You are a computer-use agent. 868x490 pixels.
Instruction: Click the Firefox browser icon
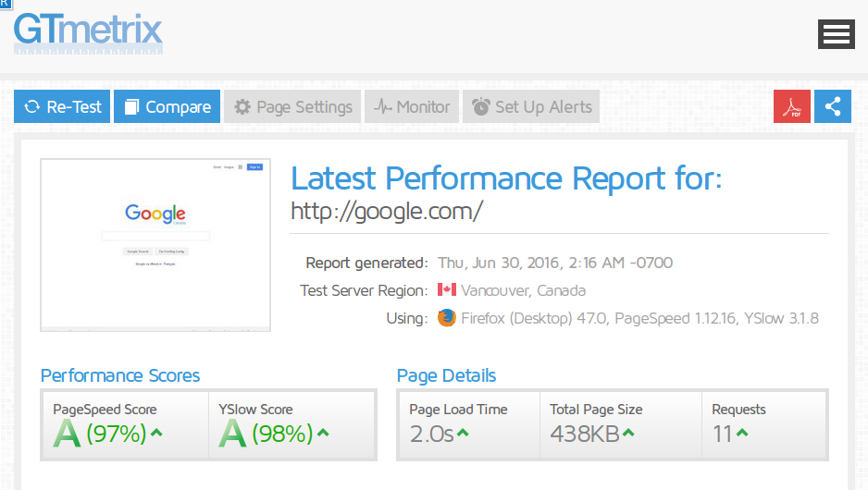pyautogui.click(x=447, y=318)
